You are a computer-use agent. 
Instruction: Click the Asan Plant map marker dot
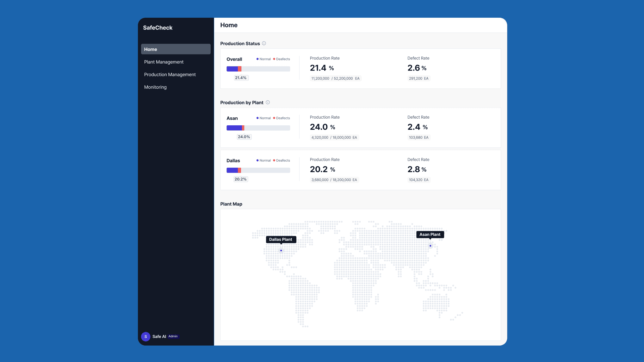coord(430,246)
